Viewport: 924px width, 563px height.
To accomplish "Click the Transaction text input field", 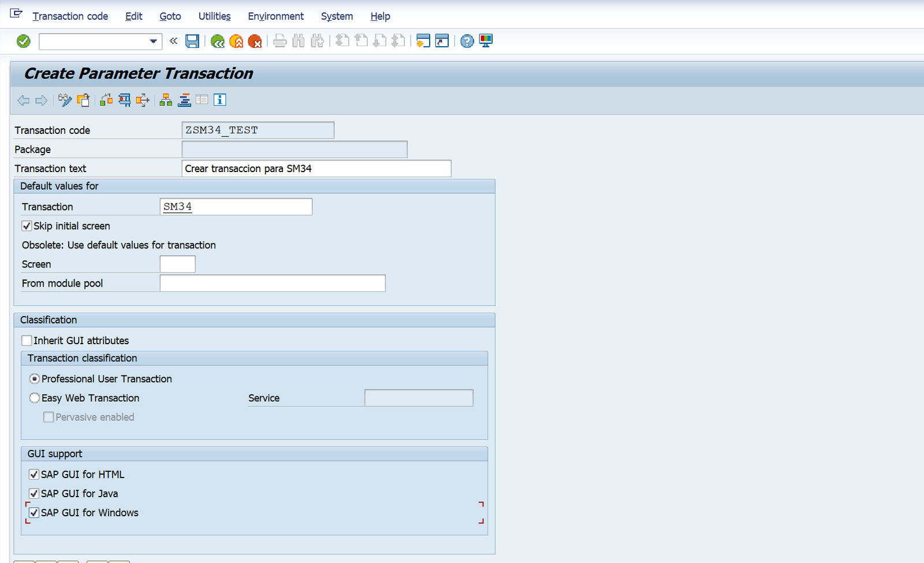I will pos(316,169).
